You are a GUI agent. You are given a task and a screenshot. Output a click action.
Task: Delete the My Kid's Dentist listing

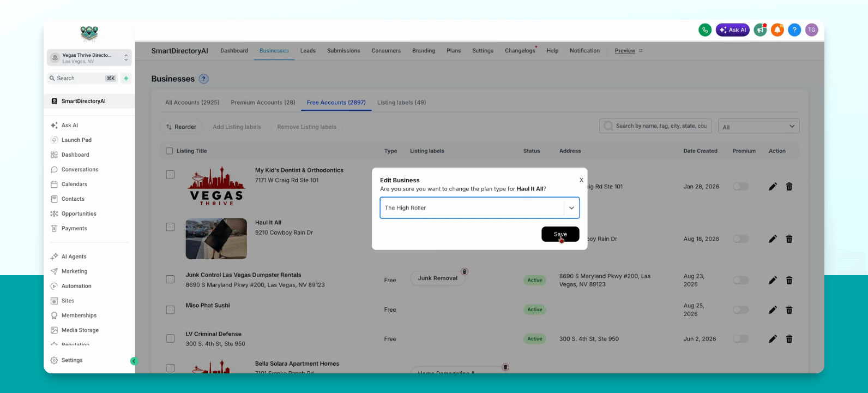tap(789, 187)
